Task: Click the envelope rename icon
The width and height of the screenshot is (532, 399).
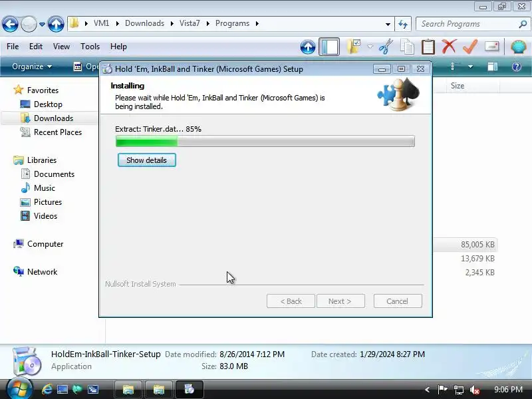Action: [491, 46]
